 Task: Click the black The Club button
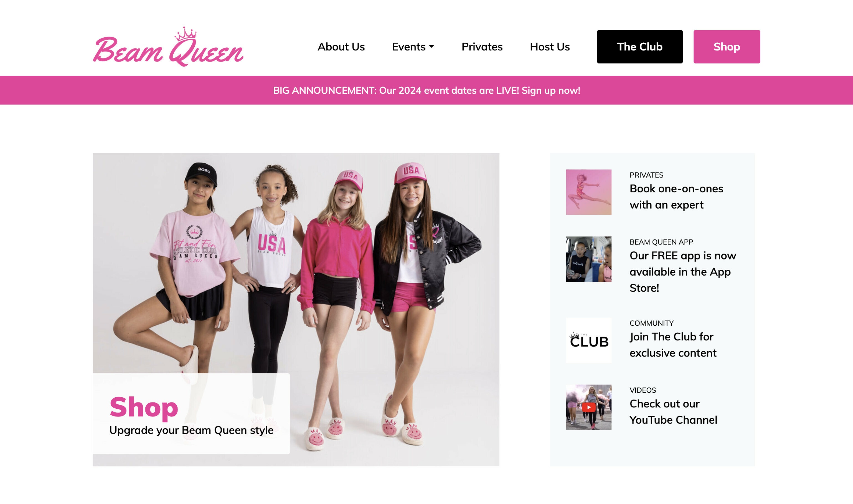tap(640, 47)
